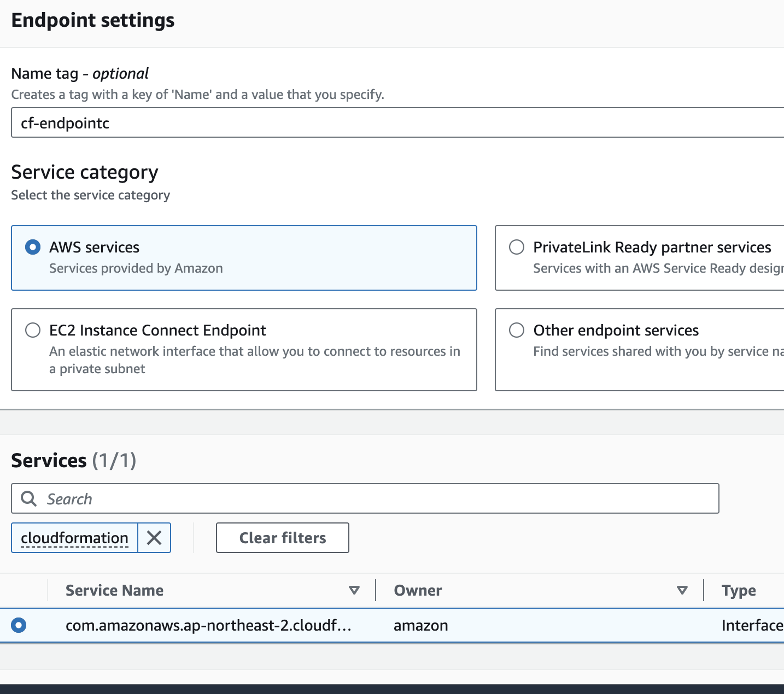
Task: Remove the cloudformation filter with X
Action: (x=154, y=538)
